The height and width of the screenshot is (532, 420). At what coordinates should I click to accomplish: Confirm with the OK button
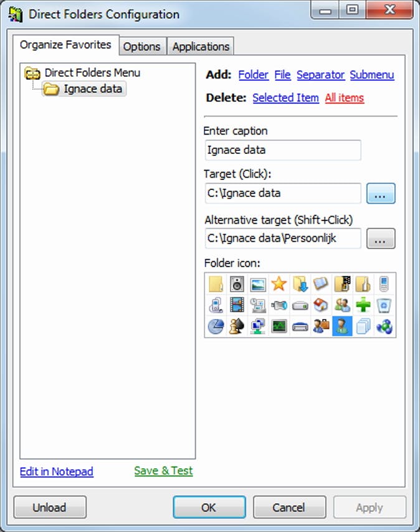[209, 507]
